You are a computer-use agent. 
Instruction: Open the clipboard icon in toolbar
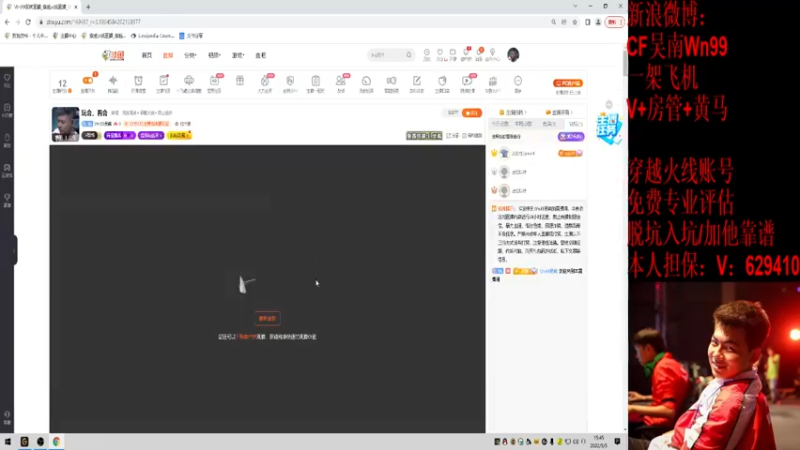coord(315,81)
